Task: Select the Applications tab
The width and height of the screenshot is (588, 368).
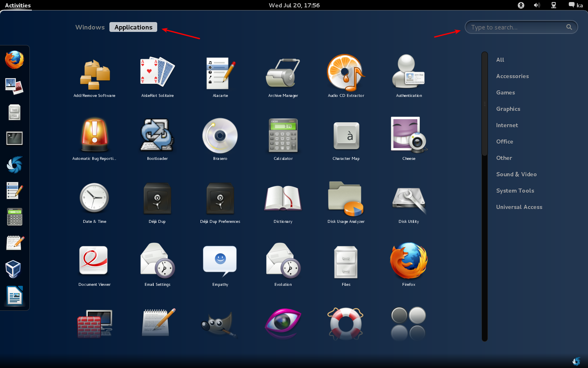Action: (133, 27)
